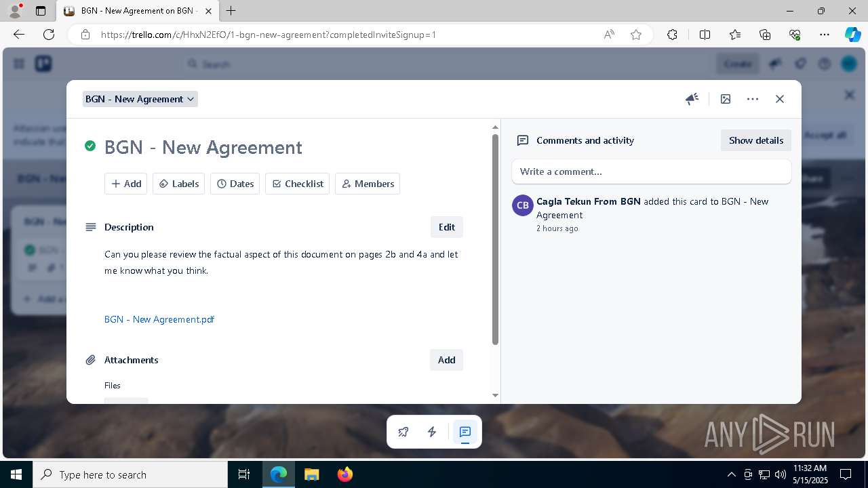This screenshot has width=868, height=488.
Task: Mark card complete via green check circle
Action: click(90, 146)
